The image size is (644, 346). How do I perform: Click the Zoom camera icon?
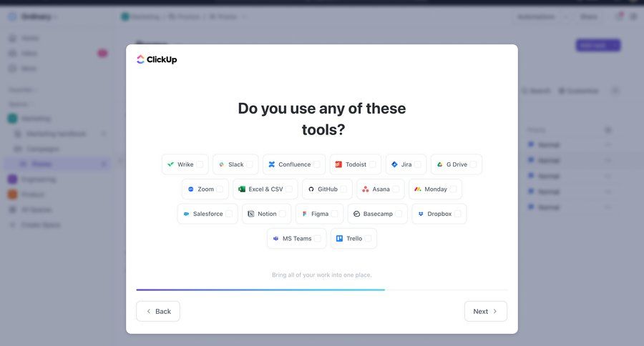190,189
